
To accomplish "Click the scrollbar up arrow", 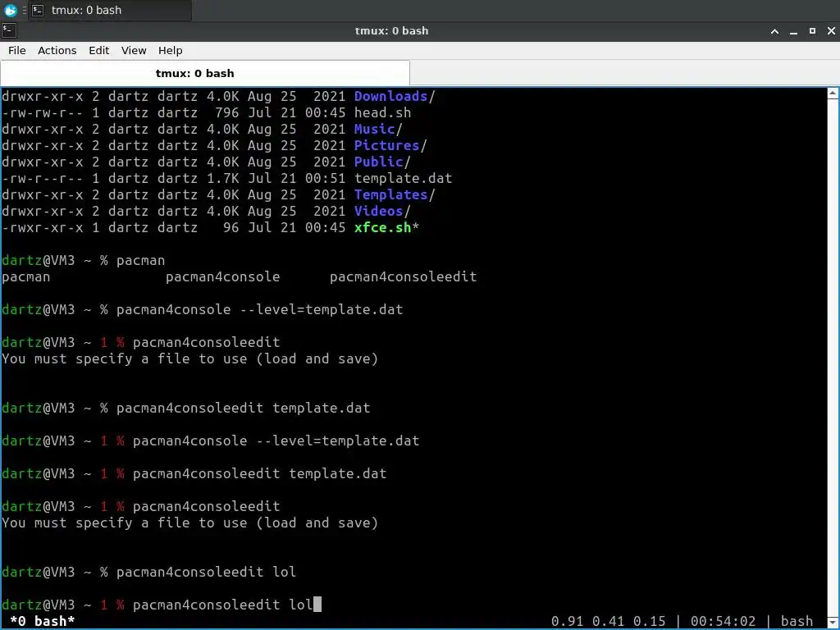I will [x=833, y=94].
